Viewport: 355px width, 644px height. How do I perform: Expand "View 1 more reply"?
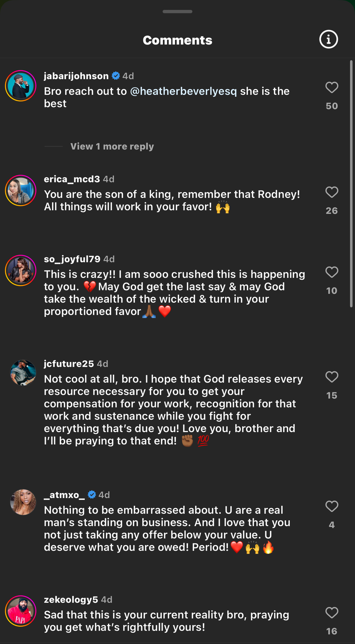click(x=112, y=147)
